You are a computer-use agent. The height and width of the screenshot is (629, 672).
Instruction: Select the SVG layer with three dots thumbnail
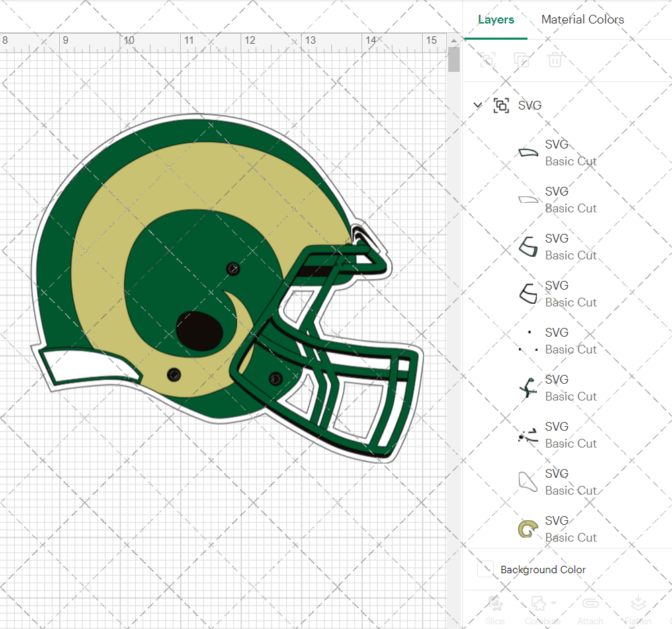[x=567, y=341]
